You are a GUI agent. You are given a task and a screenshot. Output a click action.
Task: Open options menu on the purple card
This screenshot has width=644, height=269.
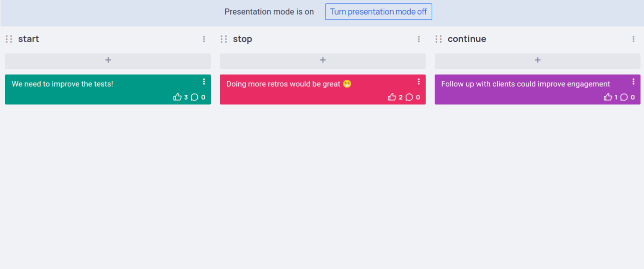pyautogui.click(x=633, y=81)
